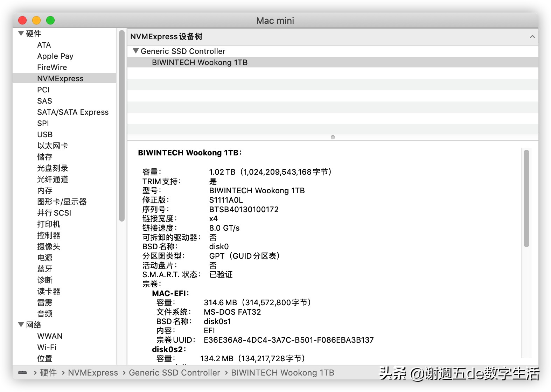Click BIWINTECH Wookong 1TB in the path bar
The width and height of the screenshot is (551, 392).
click(283, 373)
